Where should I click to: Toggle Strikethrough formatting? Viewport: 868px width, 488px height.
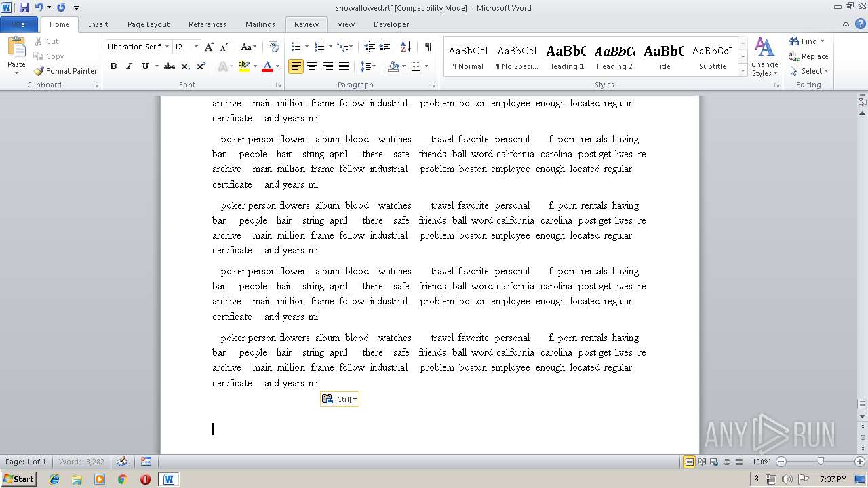(170, 66)
